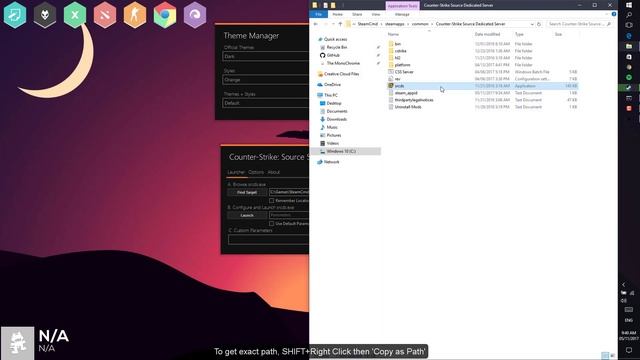640x360 pixels.
Task: Click the Refresh button next to address bar
Action: coord(539,24)
